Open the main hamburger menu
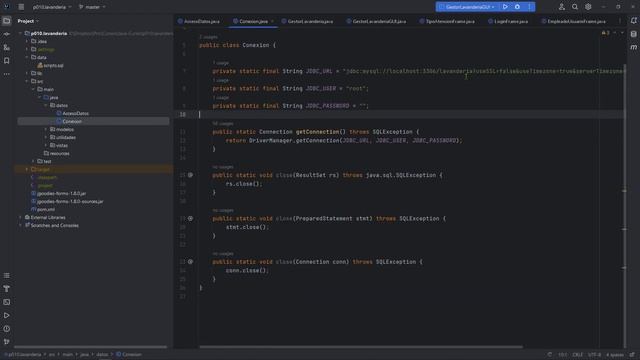Screen dimensions: 640x360 (21, 7)
